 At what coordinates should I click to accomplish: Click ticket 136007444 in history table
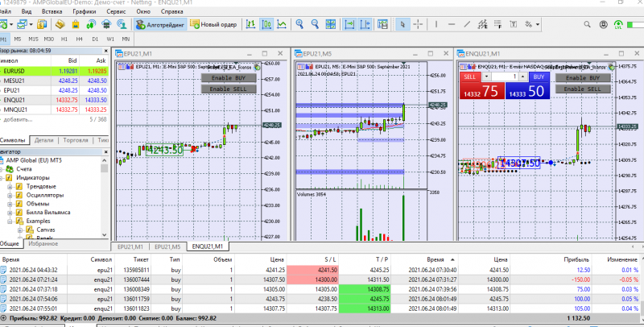pyautogui.click(x=136, y=279)
